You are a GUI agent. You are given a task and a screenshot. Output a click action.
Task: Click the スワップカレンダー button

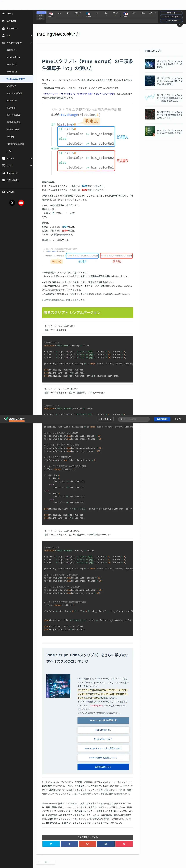pyautogui.click(x=171, y=16)
